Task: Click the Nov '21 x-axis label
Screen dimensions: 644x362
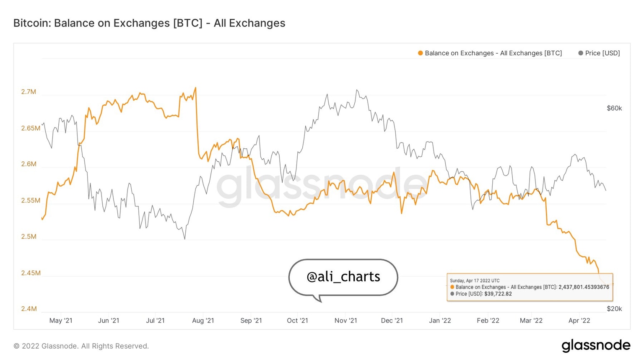Action: 345,321
